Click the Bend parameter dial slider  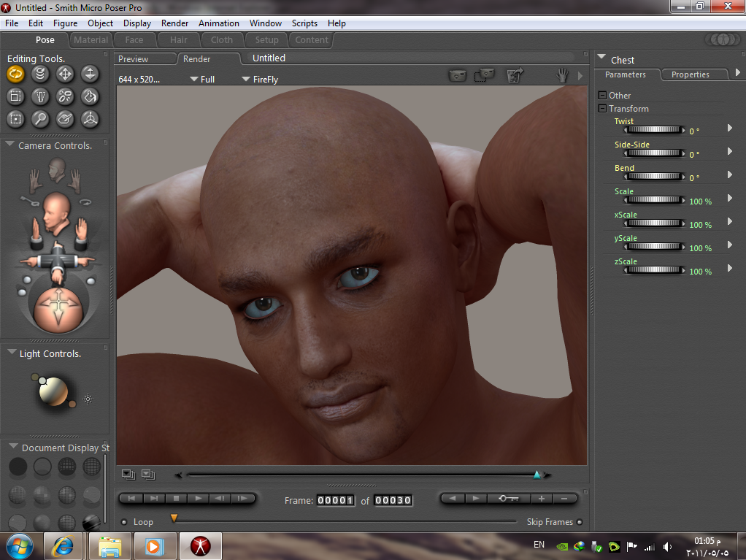pos(654,177)
